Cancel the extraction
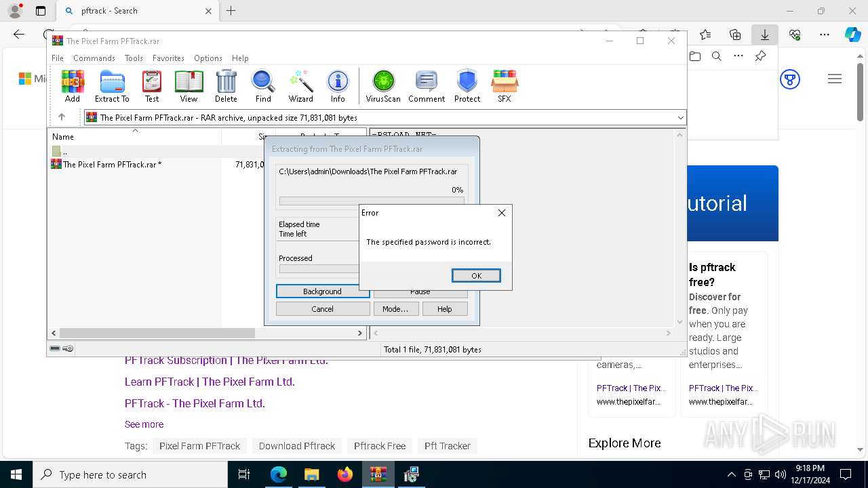Screen dimensions: 868x488 [323, 309]
